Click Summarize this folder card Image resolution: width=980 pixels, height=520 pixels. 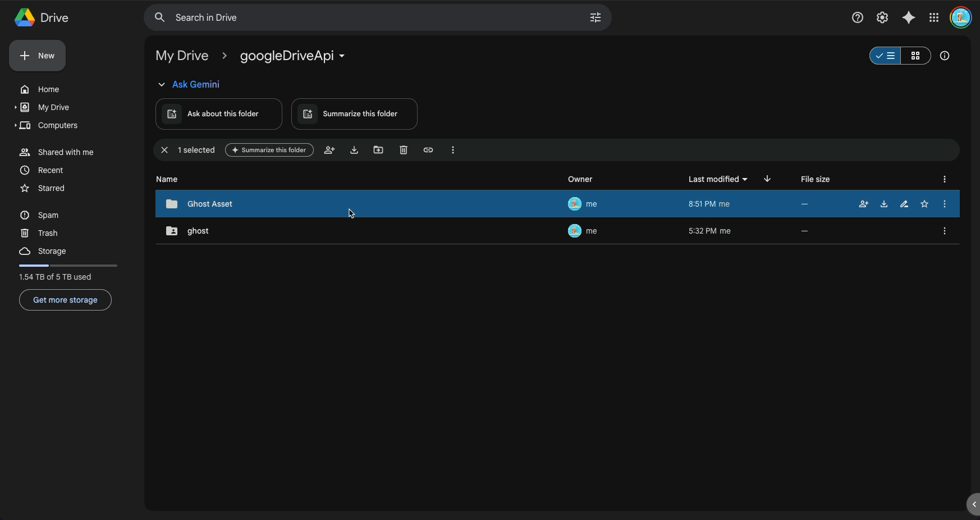(354, 114)
